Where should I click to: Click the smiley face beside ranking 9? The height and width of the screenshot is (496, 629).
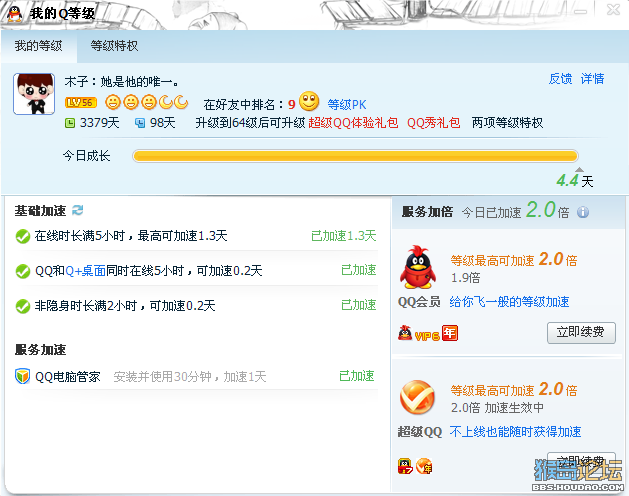click(x=309, y=101)
